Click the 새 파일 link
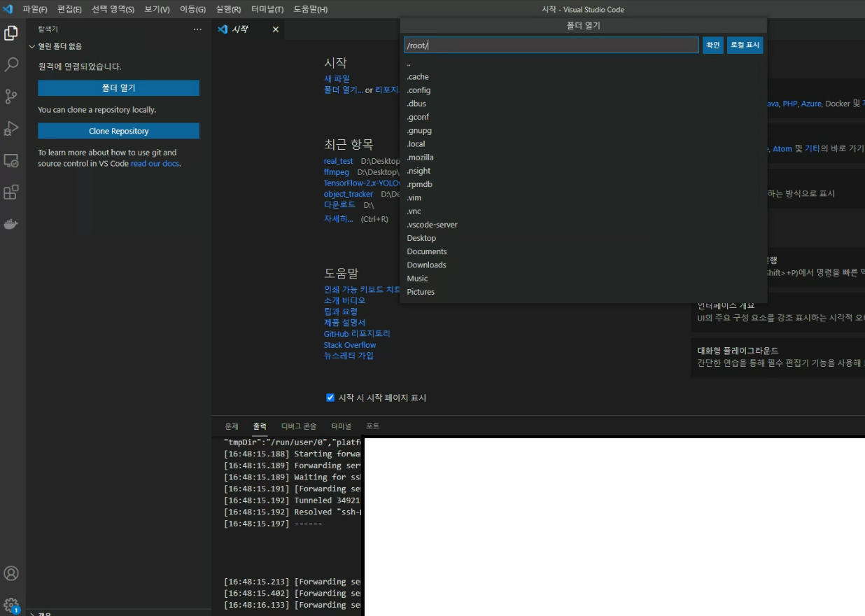865x616 pixels. (337, 79)
